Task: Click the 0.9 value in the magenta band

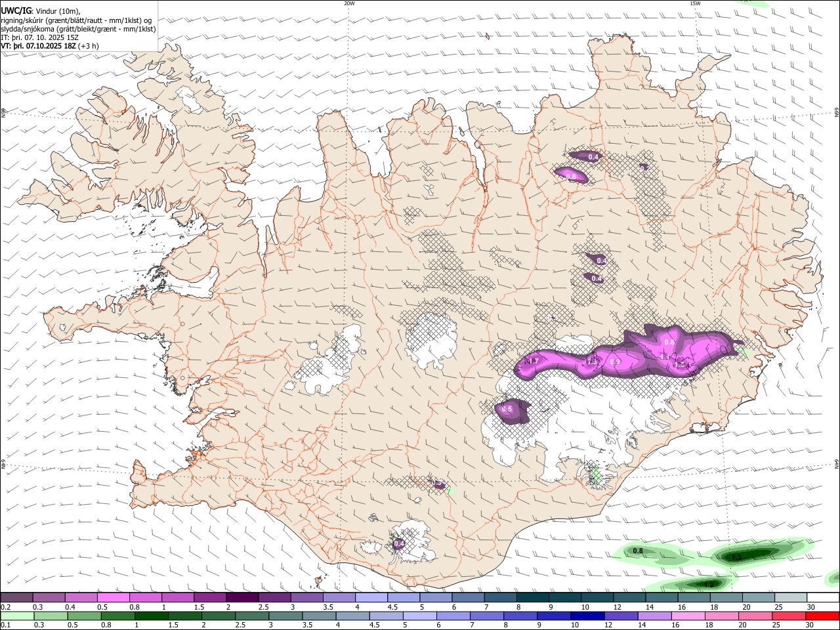Action: [x=615, y=362]
